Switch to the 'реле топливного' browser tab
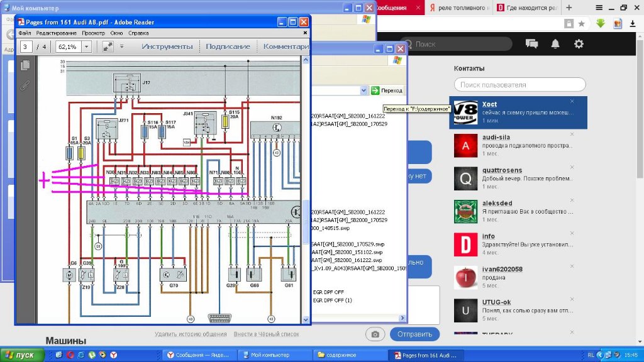This screenshot has height=362, width=644. 459,8
